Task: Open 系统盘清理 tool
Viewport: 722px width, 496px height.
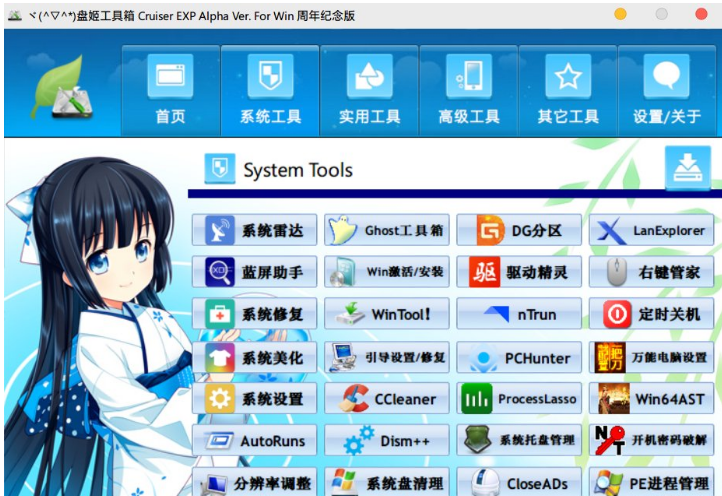Action: (387, 482)
